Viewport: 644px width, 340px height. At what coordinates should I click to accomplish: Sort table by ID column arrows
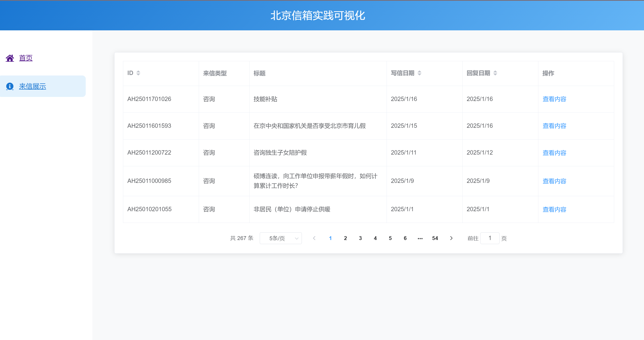pyautogui.click(x=138, y=73)
